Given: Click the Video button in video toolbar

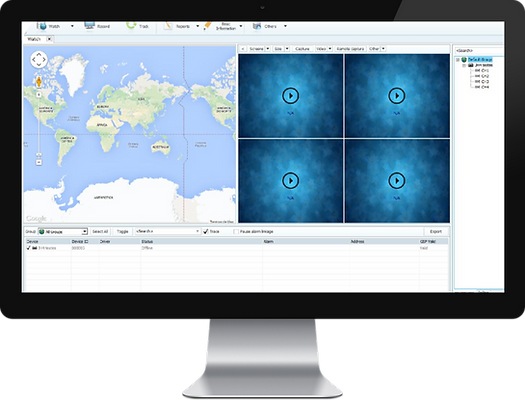Looking at the screenshot, I should [x=321, y=49].
